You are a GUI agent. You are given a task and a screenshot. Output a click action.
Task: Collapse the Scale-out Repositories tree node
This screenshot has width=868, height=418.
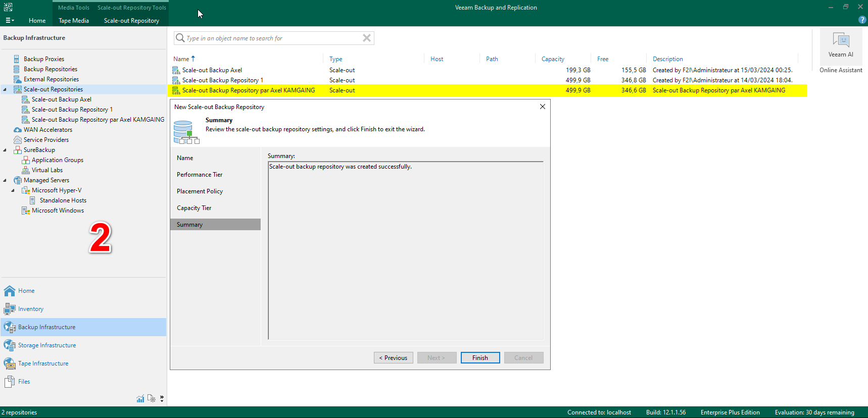(5, 89)
